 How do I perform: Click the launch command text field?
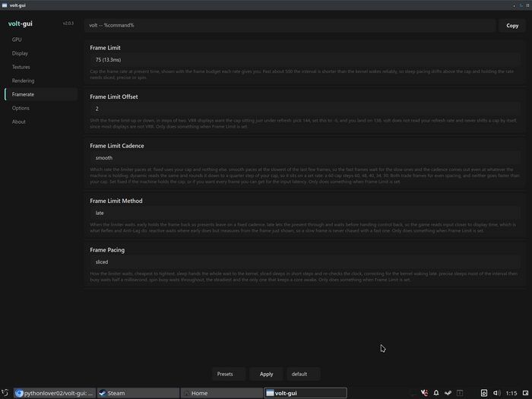pyautogui.click(x=290, y=25)
